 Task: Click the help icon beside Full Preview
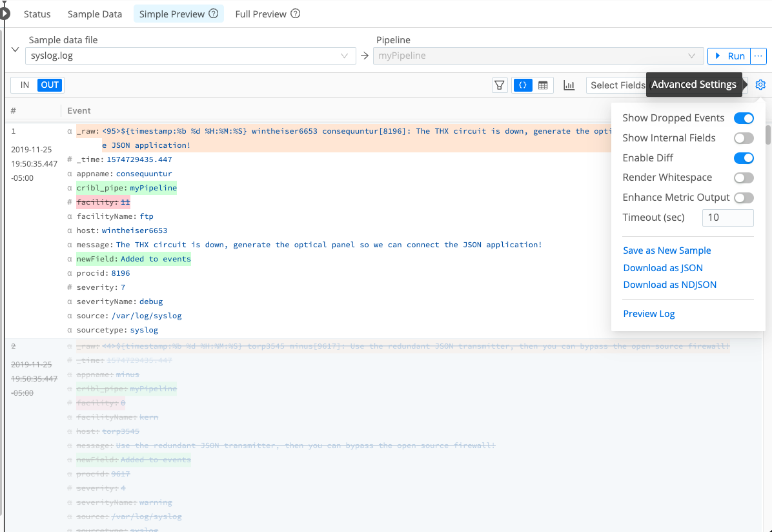pyautogui.click(x=296, y=14)
